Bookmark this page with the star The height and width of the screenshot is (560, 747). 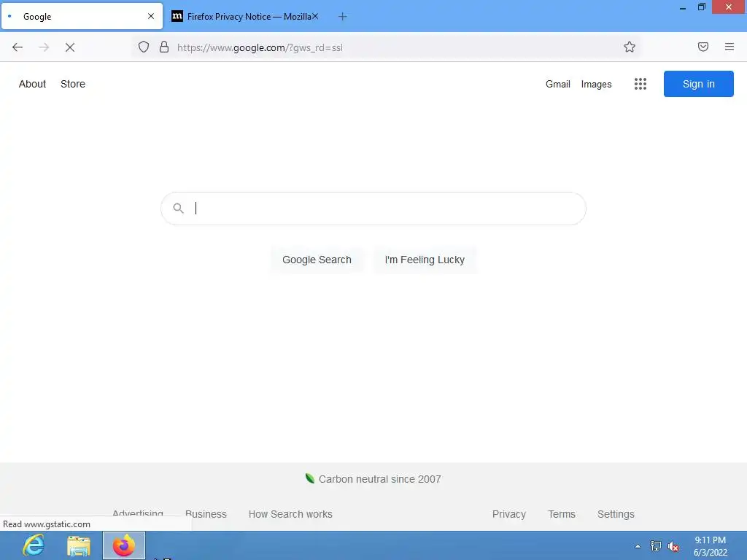(x=630, y=47)
